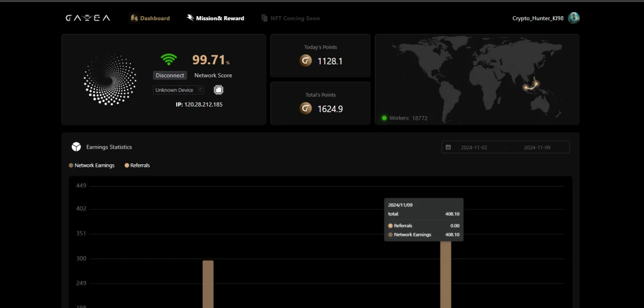Toggle the Network Earnings legend series
Screen dimensions: 644x308
pyautogui.click(x=92, y=165)
